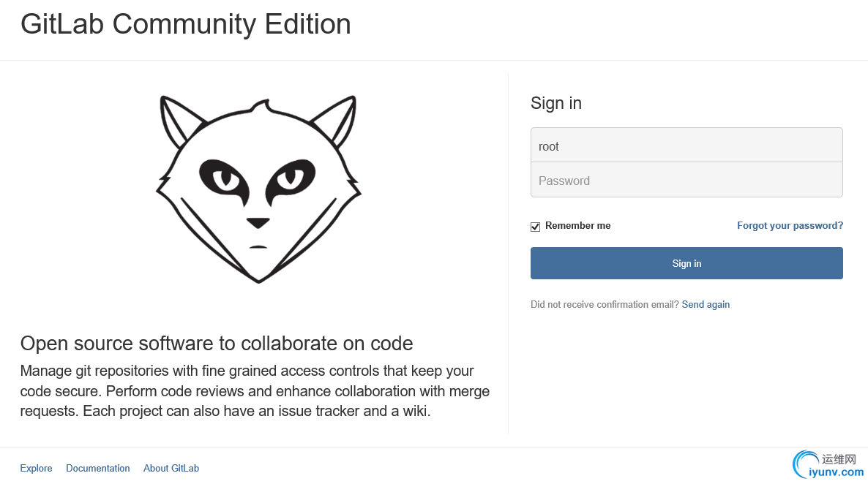Click into the Password field
This screenshot has height=484, width=868.
tap(686, 181)
